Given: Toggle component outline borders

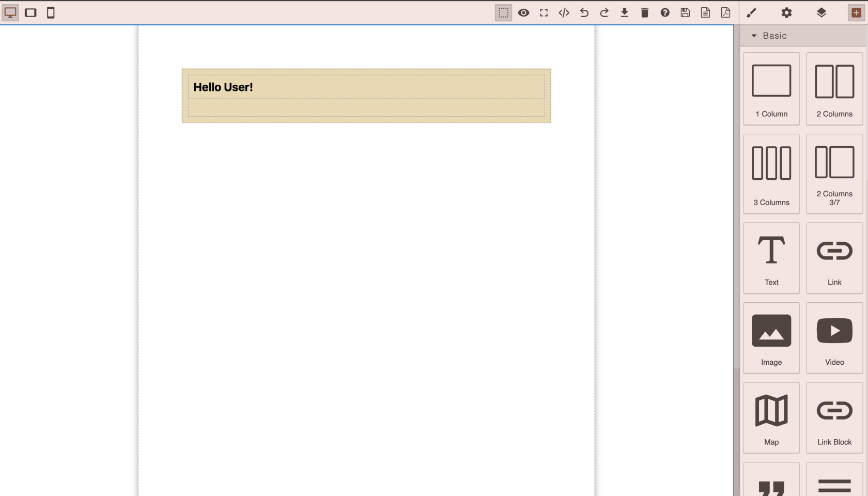Looking at the screenshot, I should [503, 12].
